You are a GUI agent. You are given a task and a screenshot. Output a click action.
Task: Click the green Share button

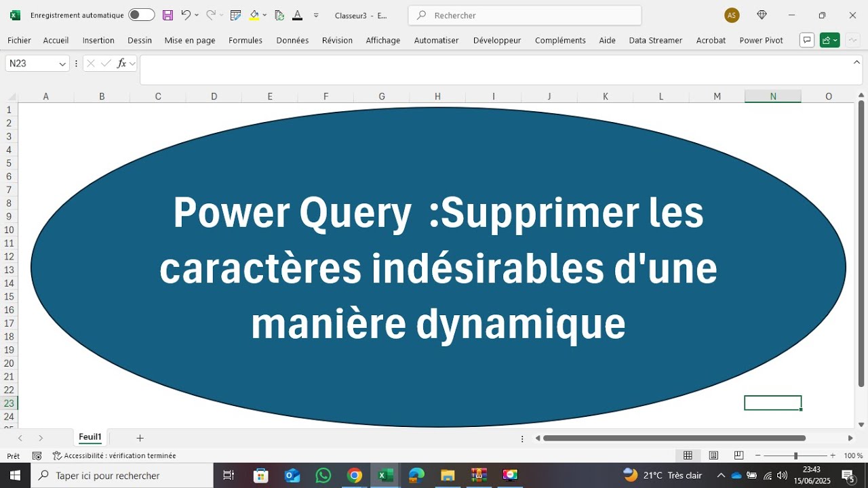[x=829, y=40]
